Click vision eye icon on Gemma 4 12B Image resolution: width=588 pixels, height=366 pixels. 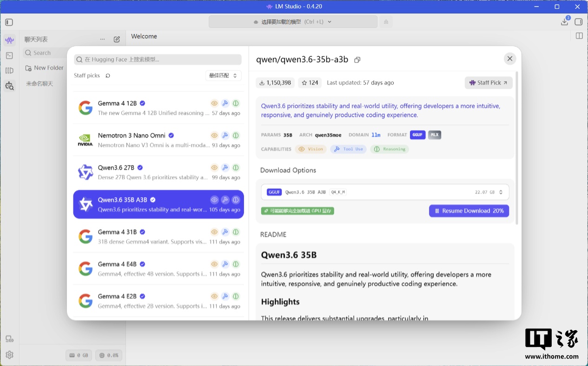coord(214,103)
